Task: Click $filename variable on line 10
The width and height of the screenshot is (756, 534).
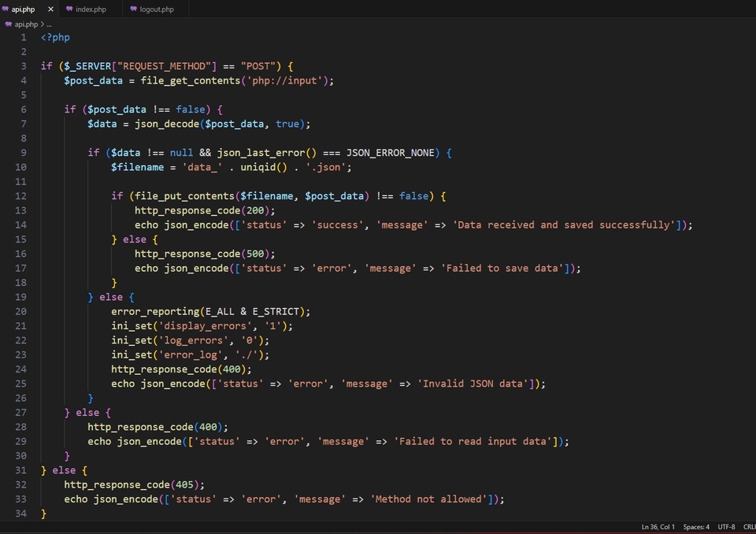Action: click(x=137, y=168)
